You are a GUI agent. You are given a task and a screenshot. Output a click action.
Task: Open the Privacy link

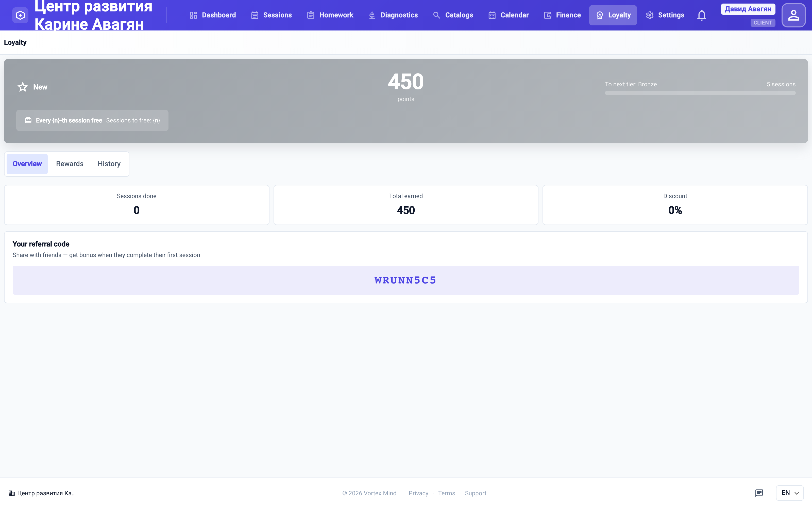coord(418,493)
